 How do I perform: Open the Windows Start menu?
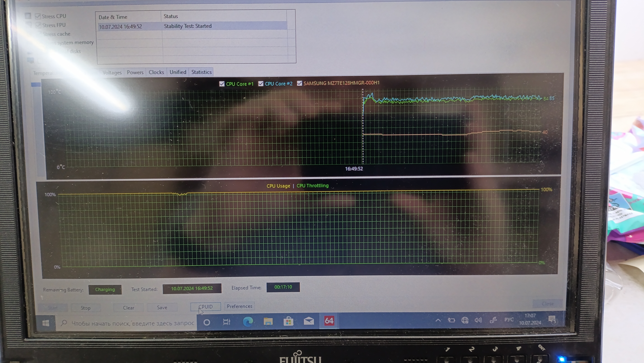coord(46,323)
